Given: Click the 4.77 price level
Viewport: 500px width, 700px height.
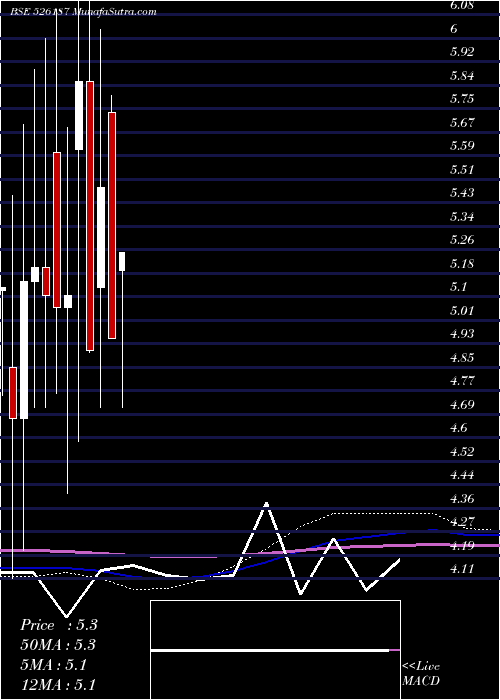Looking at the screenshot, I should [x=462, y=381].
